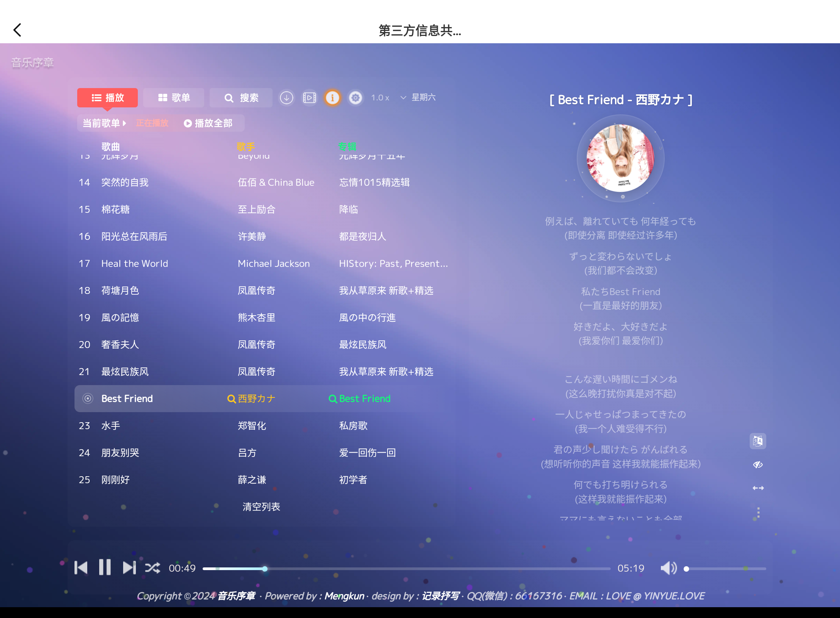Image resolution: width=840 pixels, height=618 pixels.
Task: Open the vertical three-dot lyrics menu
Action: coord(758,513)
